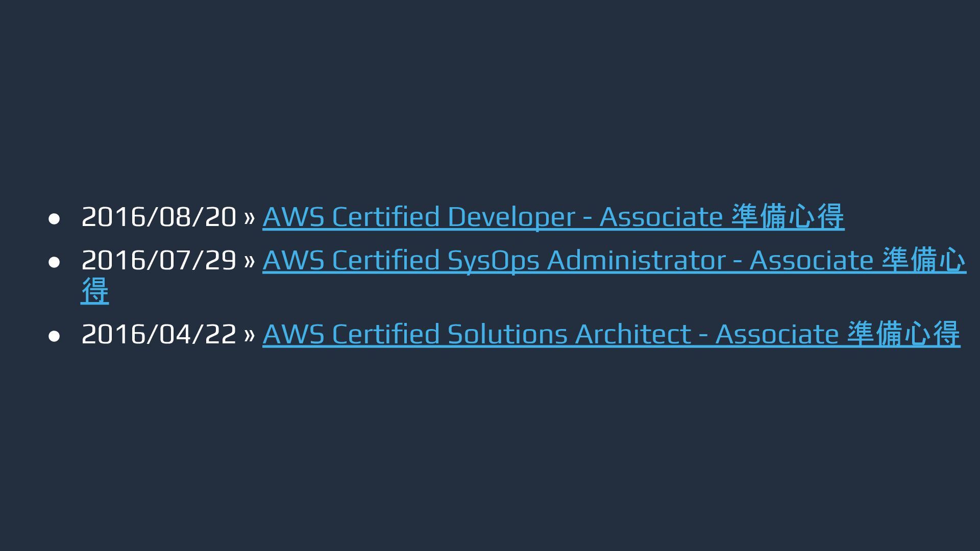Click the bullet before 2016/04/22

54,336
